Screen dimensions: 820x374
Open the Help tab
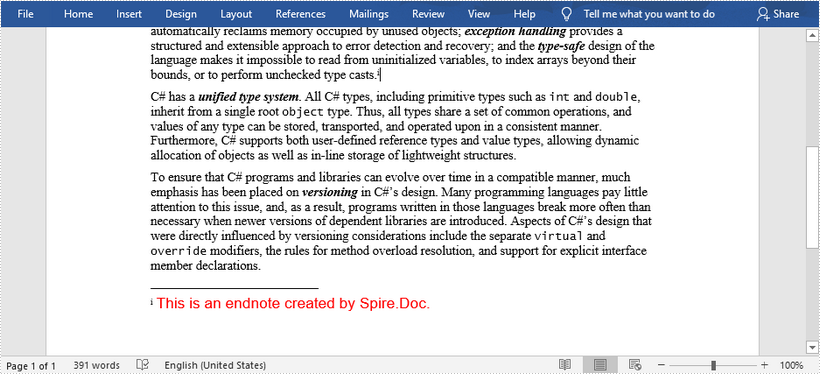point(524,14)
